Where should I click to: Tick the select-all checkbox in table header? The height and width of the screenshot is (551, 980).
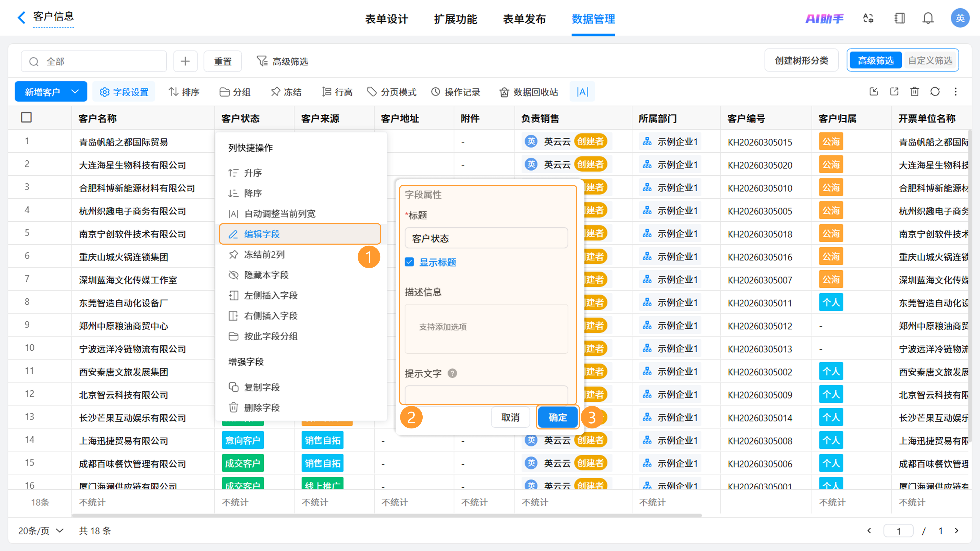pyautogui.click(x=26, y=117)
